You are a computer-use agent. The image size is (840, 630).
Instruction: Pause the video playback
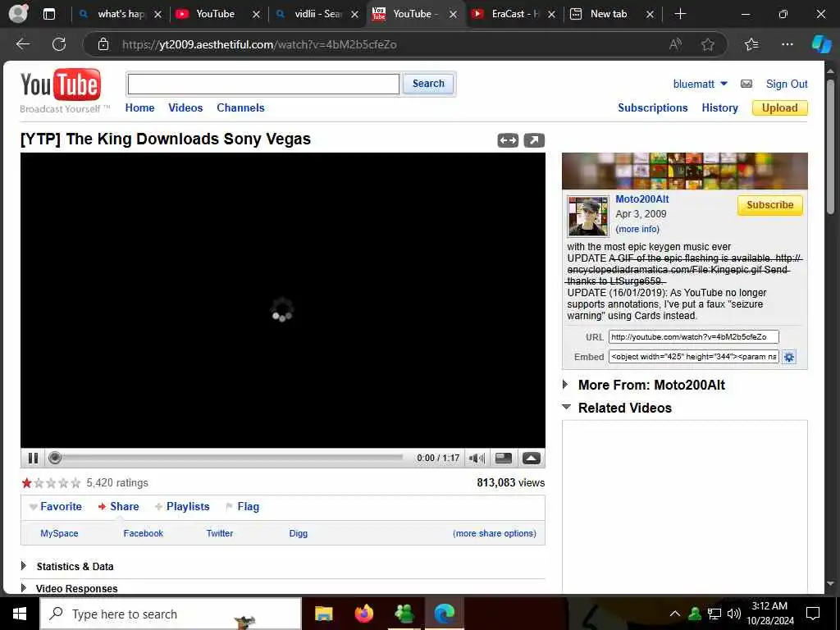point(33,458)
